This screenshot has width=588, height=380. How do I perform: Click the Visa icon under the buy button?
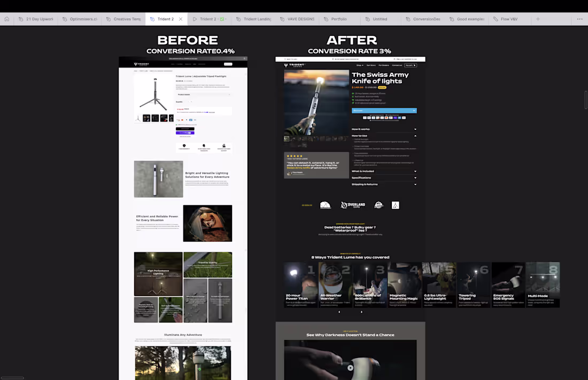[404, 118]
